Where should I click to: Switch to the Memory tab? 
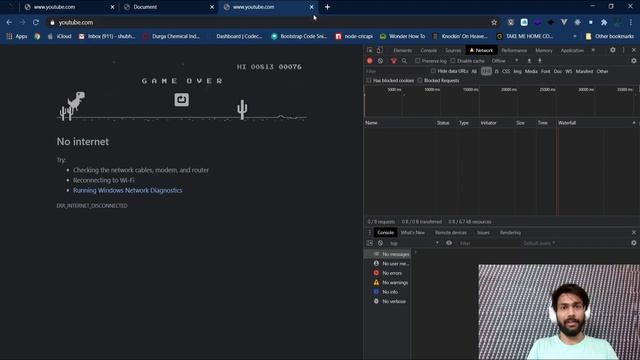(x=544, y=50)
